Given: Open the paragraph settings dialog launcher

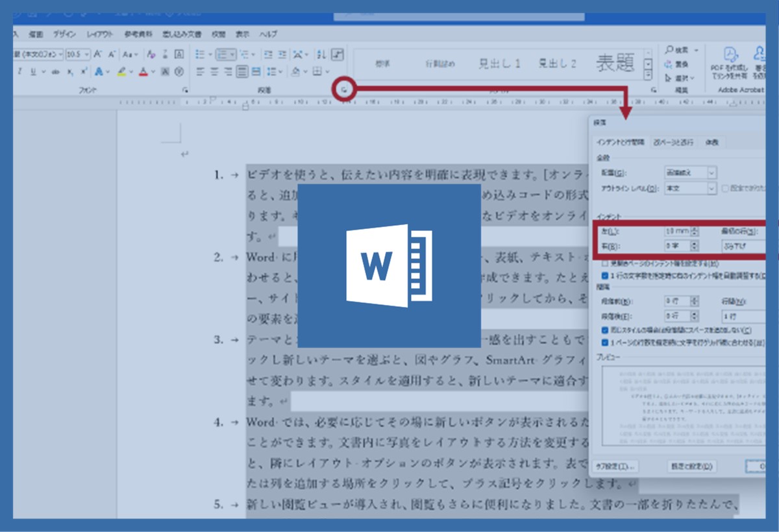Looking at the screenshot, I should (x=344, y=90).
